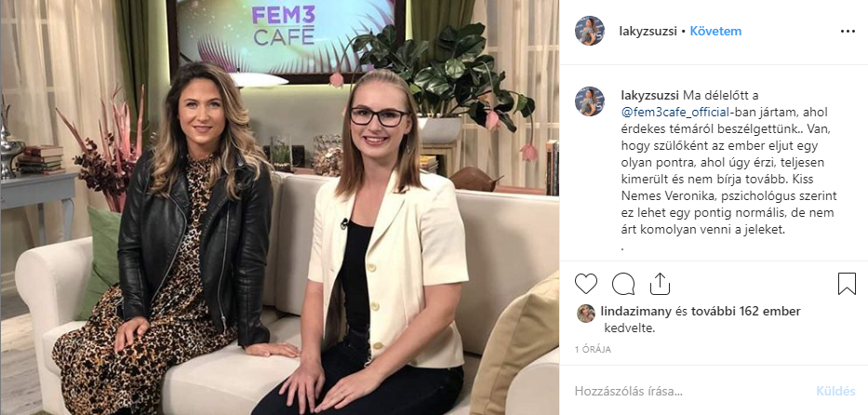Open comments via the speech bubble icon
Viewport: 868px width, 415px height.
[623, 284]
